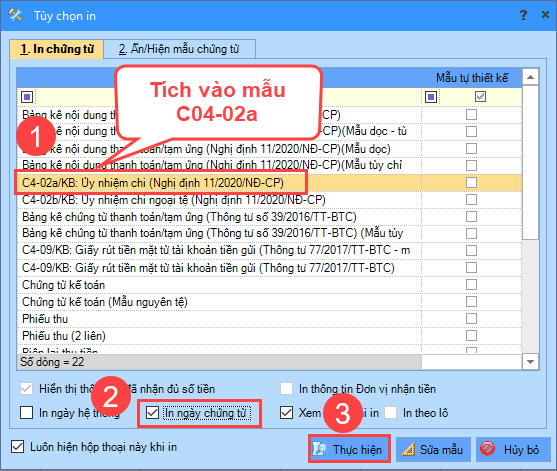The width and height of the screenshot is (557, 471).
Task: Toggle the In ngày chứng từ checkbox
Action: tap(152, 413)
